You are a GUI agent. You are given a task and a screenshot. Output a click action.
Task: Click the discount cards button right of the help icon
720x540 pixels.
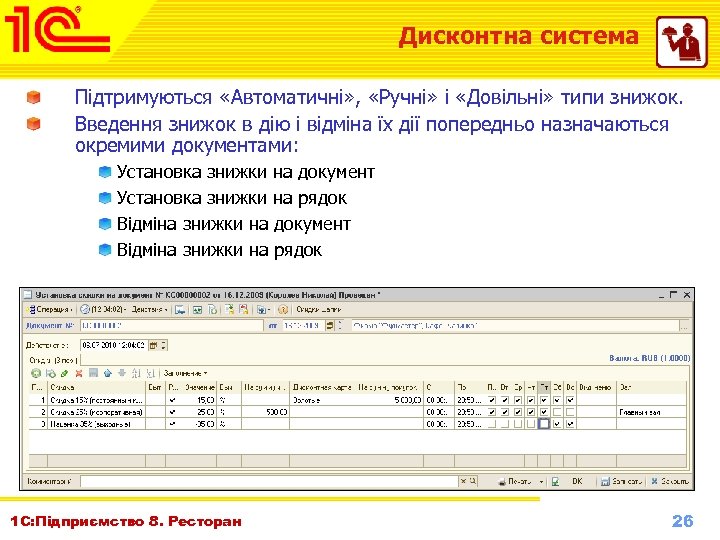pos(318,309)
